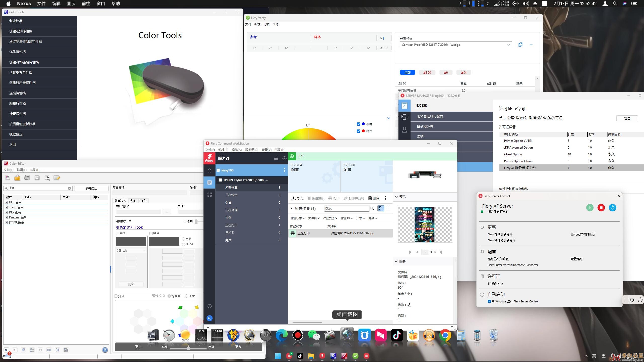Open printers icon in Server Manager sidebar
Image resolution: width=644 pixels, height=362 pixels.
click(404, 117)
